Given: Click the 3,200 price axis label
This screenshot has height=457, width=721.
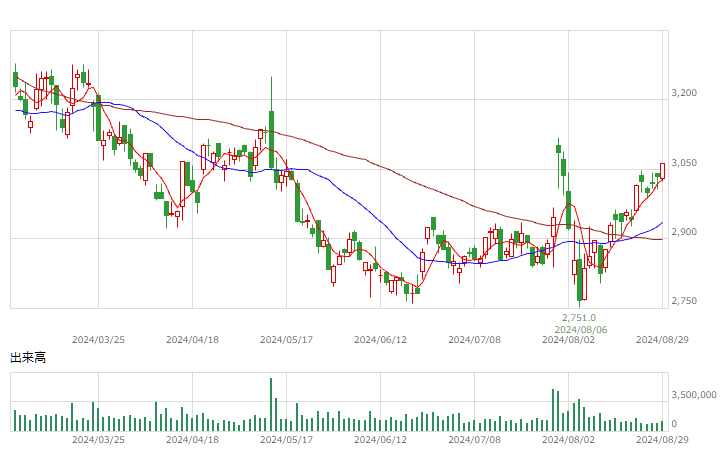Looking at the screenshot, I should click(684, 93).
